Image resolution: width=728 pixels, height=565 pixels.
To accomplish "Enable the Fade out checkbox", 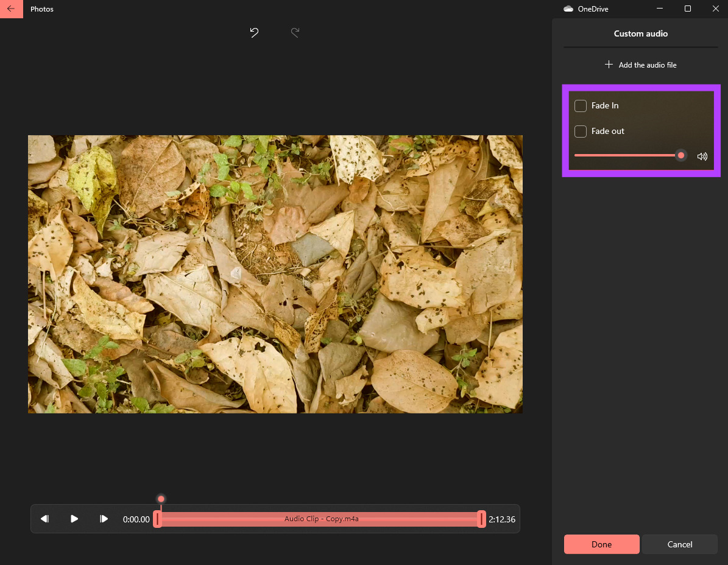I will click(581, 132).
